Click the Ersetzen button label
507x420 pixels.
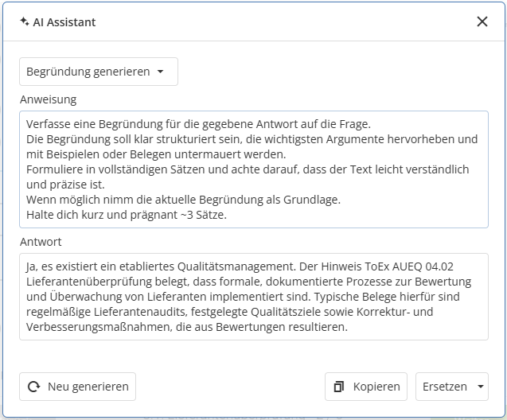coord(444,387)
